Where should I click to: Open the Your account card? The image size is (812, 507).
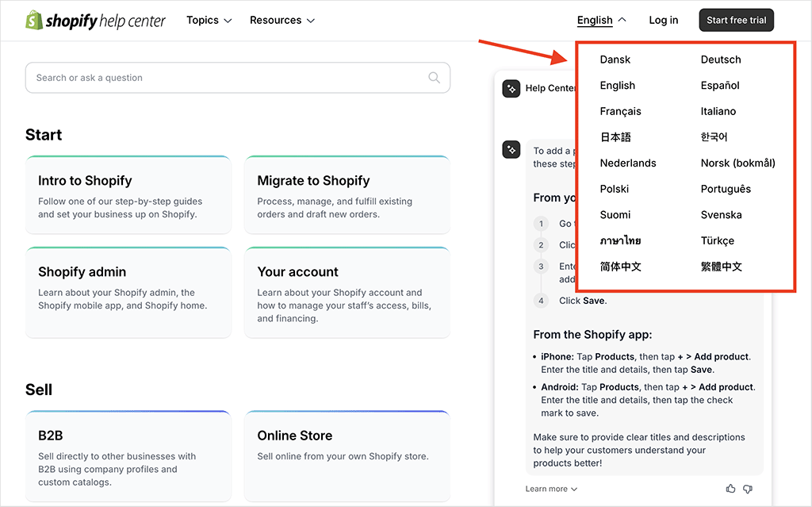tap(347, 293)
